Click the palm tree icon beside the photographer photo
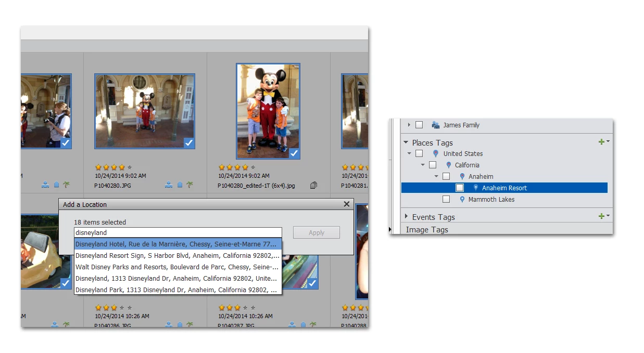The image size is (644, 353). [66, 185]
